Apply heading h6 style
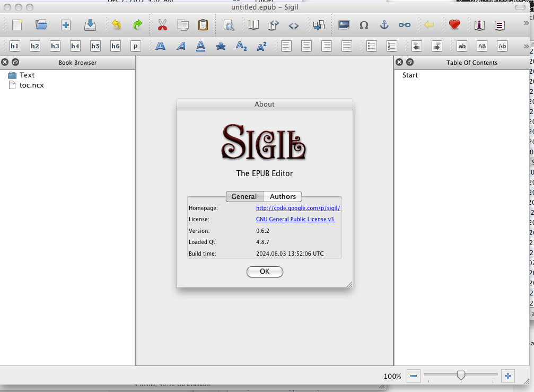This screenshot has height=392, width=534. tap(116, 46)
